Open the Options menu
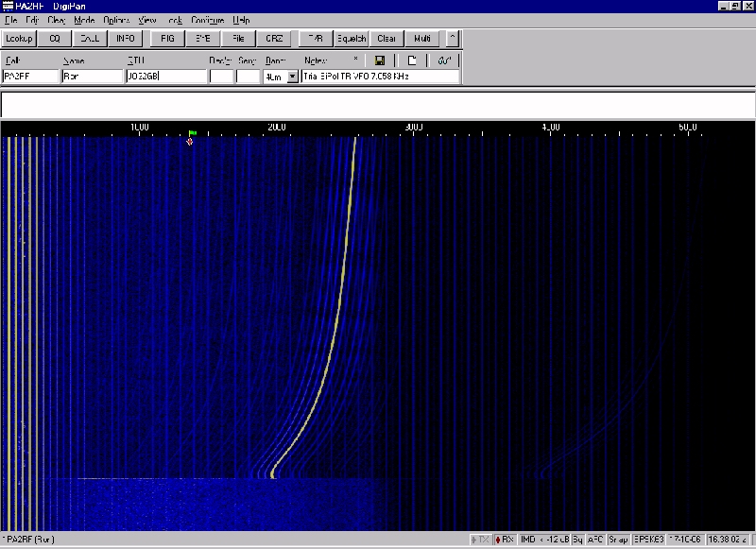 tap(115, 20)
